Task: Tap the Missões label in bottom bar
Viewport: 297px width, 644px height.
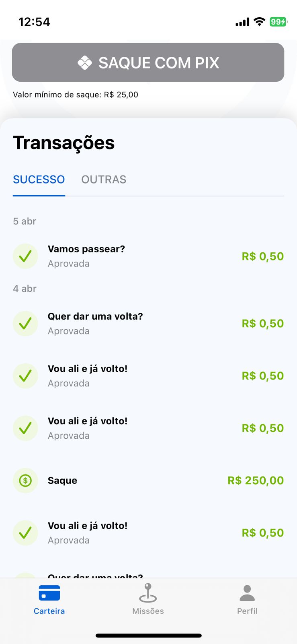Action: pos(148,611)
